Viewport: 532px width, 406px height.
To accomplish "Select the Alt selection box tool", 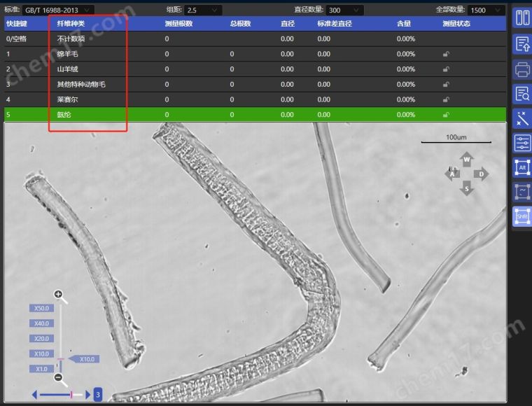I will (522, 167).
